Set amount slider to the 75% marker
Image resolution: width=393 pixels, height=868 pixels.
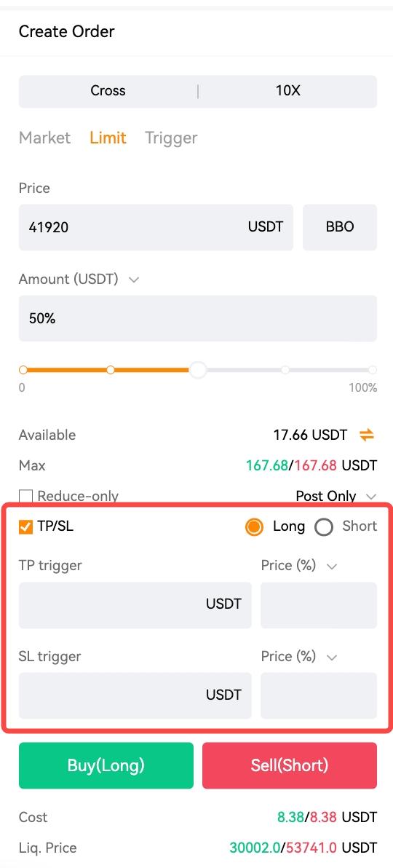point(285,370)
